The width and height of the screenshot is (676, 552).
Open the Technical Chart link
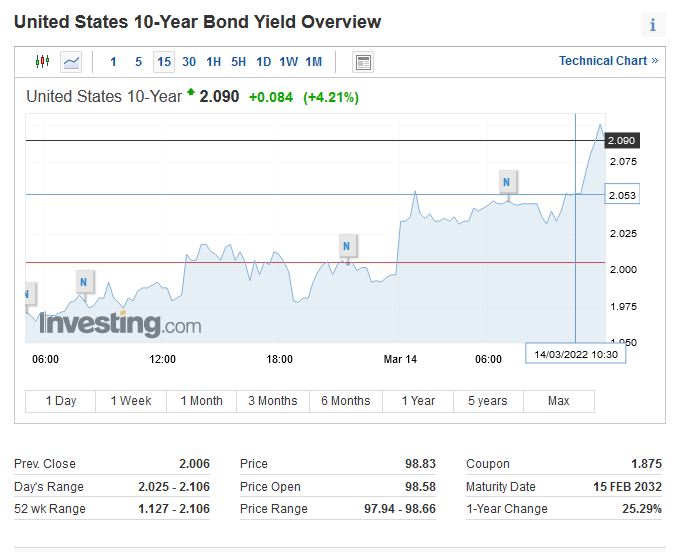tap(608, 61)
